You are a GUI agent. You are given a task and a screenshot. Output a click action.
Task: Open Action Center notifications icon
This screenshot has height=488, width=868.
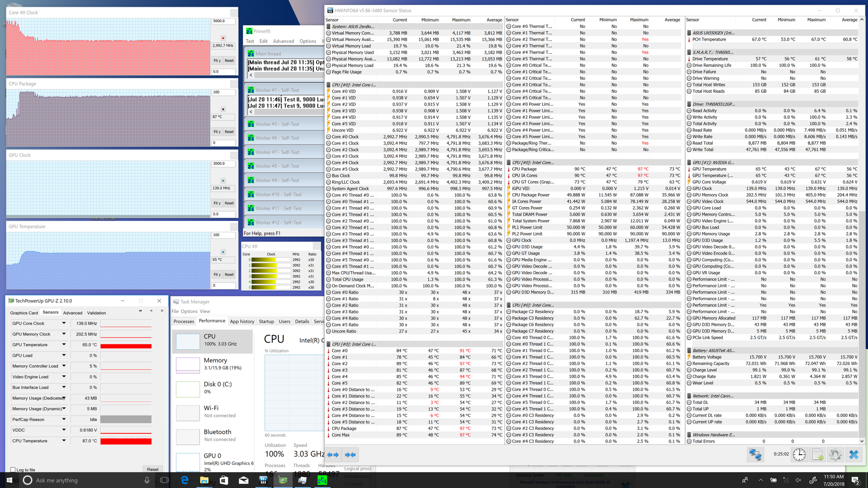(x=855, y=480)
